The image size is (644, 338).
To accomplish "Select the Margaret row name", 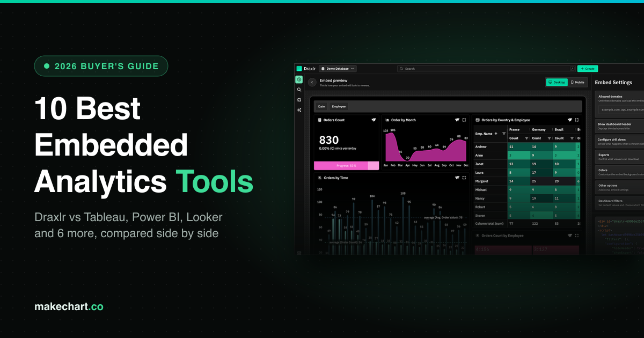I will 482,181.
